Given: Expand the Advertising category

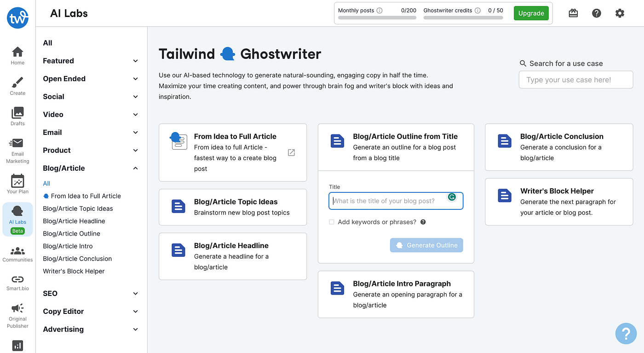Looking at the screenshot, I should click(135, 330).
